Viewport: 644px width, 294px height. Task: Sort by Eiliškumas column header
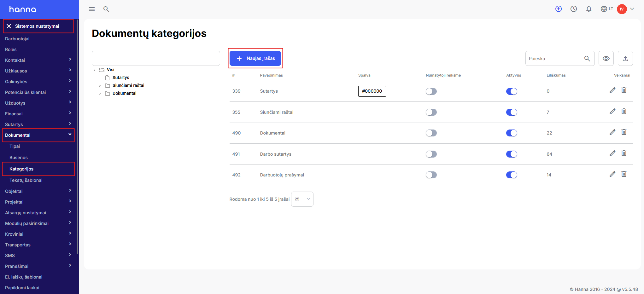[556, 75]
